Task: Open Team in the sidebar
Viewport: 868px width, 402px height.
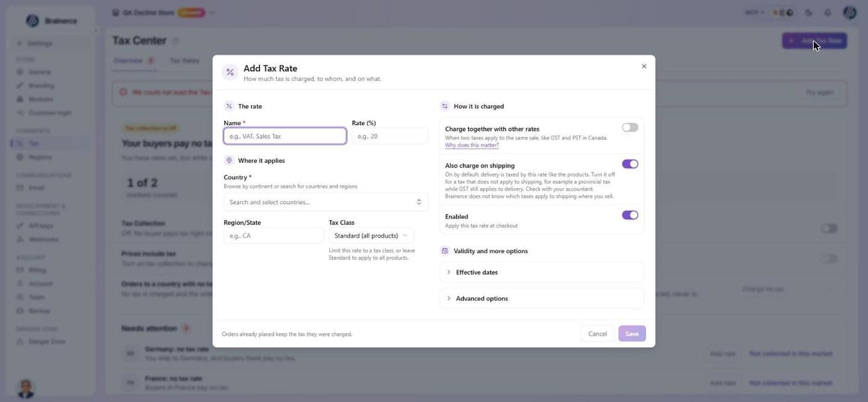Action: tap(36, 297)
